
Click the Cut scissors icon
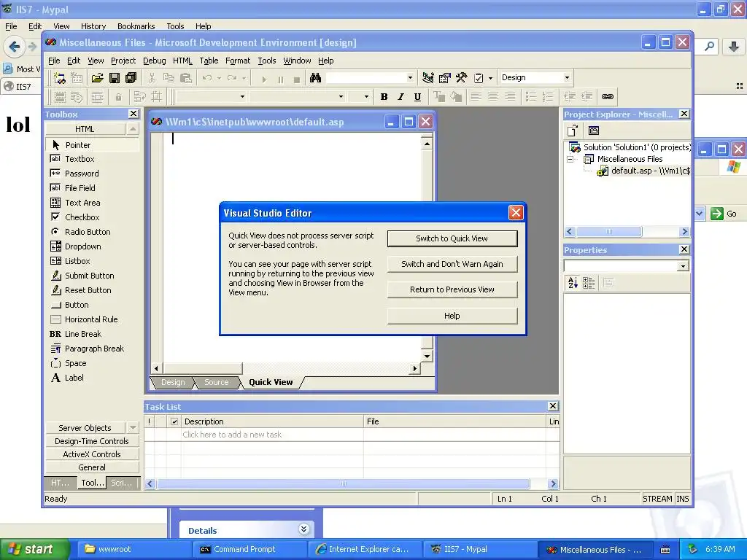pyautogui.click(x=152, y=78)
